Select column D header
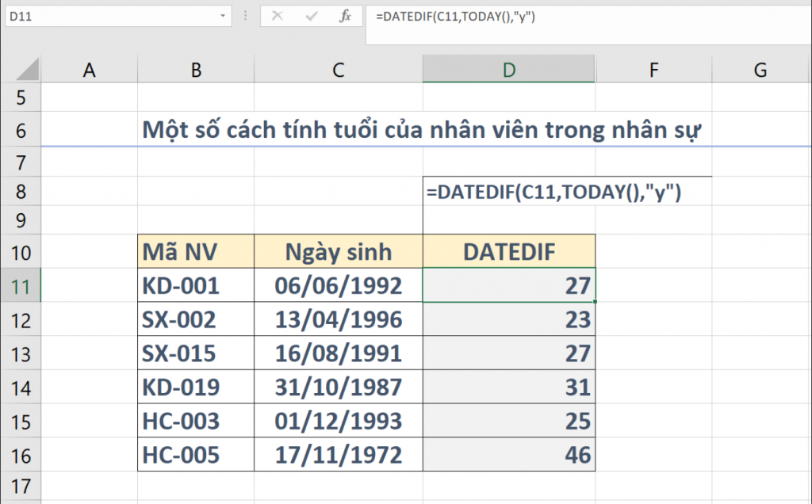 508,71
